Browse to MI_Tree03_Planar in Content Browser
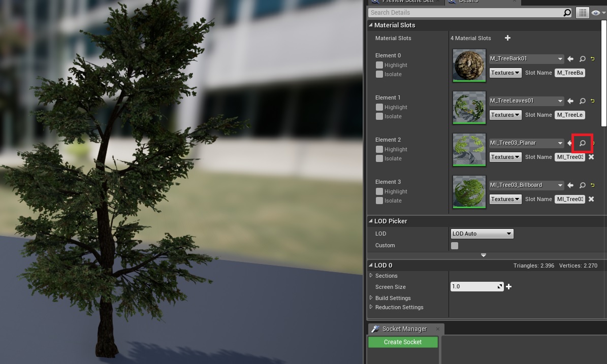Screen dimensions: 607x364 tap(582, 143)
